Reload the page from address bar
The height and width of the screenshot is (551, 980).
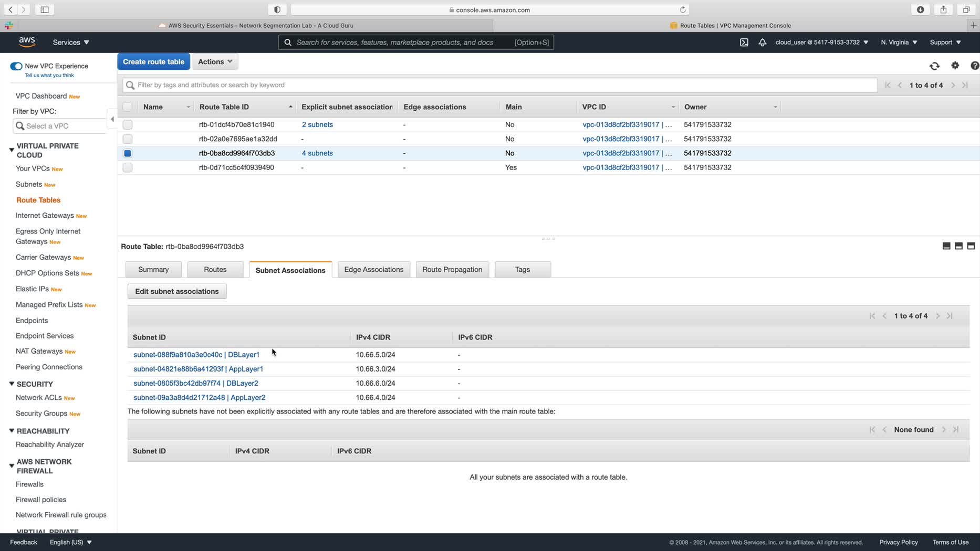(x=683, y=9)
